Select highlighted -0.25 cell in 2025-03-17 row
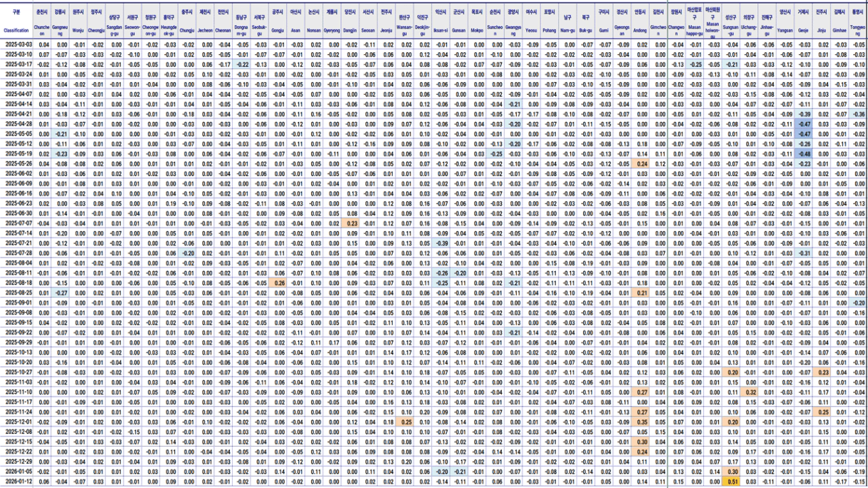 pyautogui.click(x=695, y=64)
